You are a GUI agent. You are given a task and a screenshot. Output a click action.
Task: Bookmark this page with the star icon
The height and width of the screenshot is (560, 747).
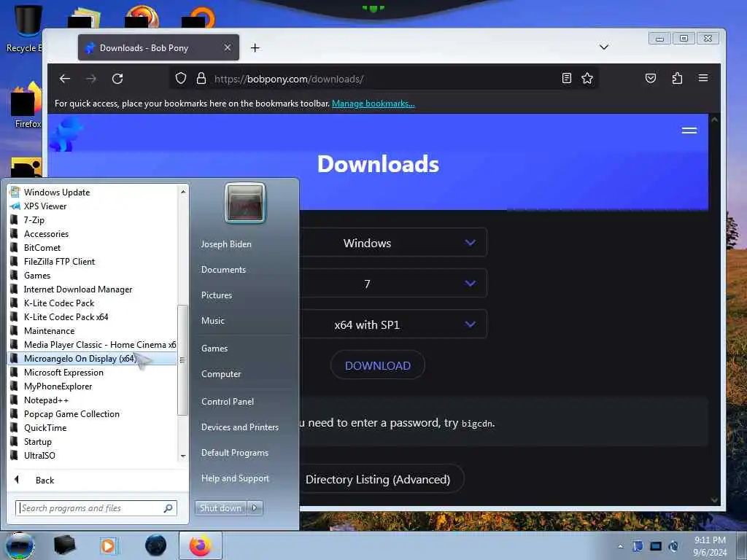tap(587, 78)
